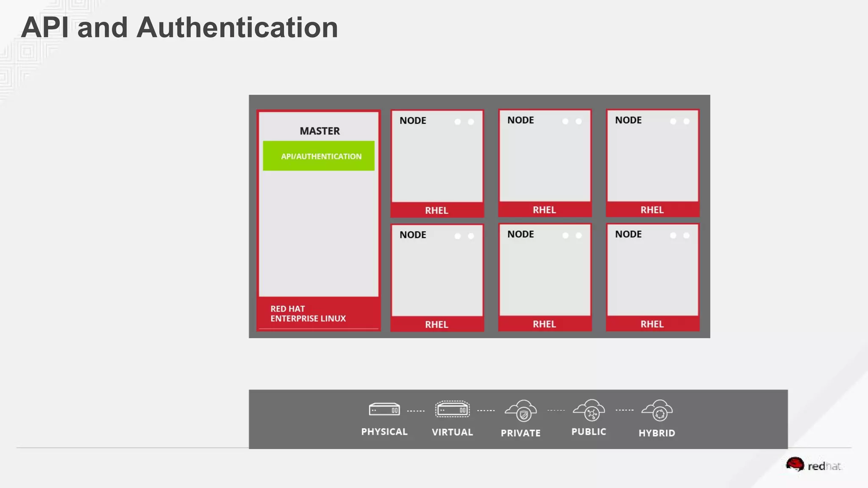This screenshot has width=868, height=488.
Task: Click the Virtual server icon
Action: click(452, 409)
